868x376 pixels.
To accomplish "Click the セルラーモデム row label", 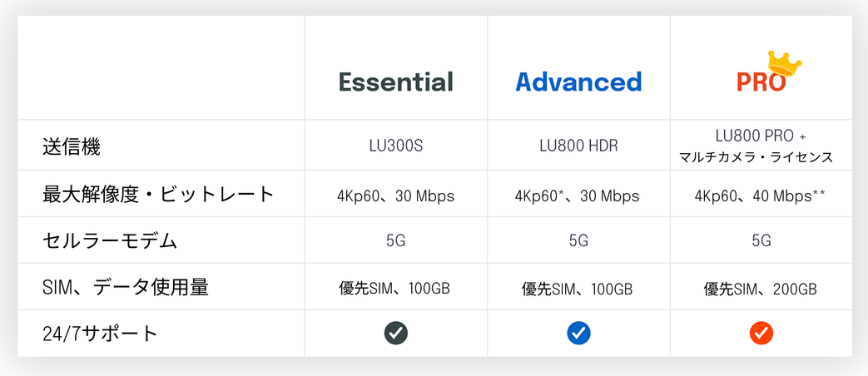I will tap(110, 240).
